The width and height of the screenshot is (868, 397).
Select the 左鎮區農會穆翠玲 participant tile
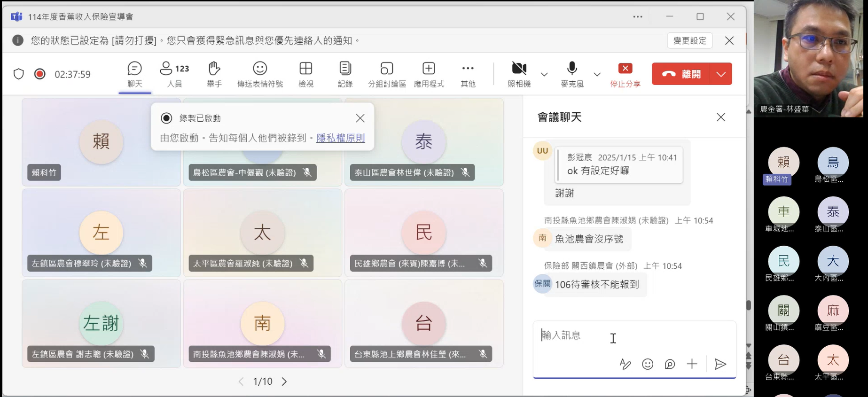[x=101, y=233]
